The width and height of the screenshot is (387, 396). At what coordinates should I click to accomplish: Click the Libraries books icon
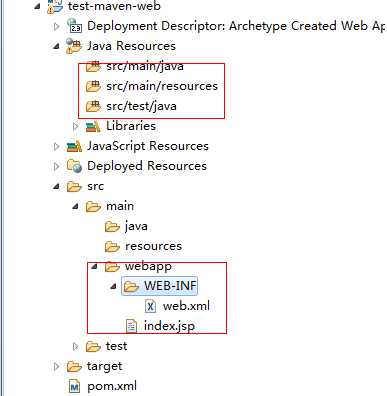point(93,126)
